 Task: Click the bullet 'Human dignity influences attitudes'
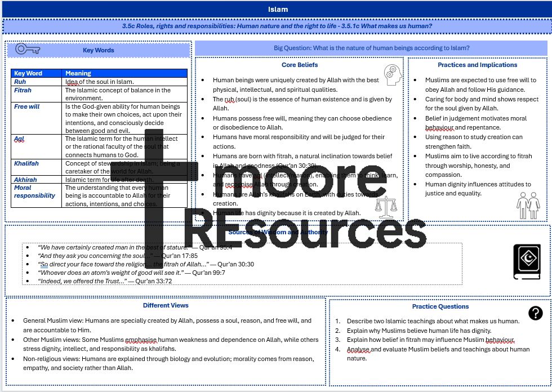pyautogui.click(x=478, y=189)
